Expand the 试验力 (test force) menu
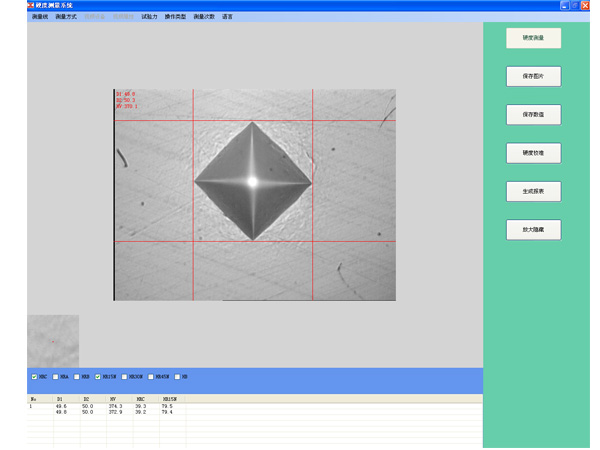The height and width of the screenshot is (450, 600). [x=150, y=17]
